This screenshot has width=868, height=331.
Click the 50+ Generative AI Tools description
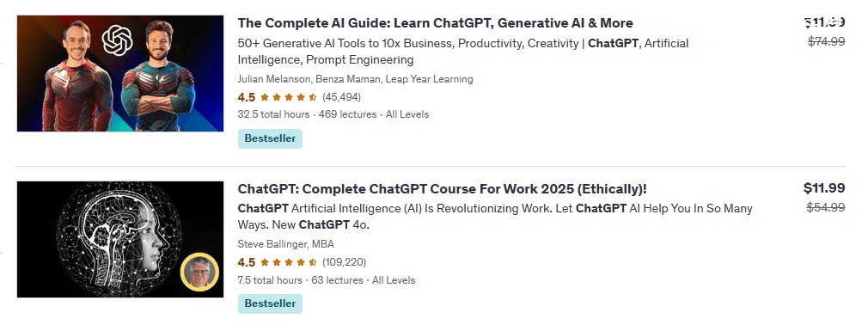pyautogui.click(x=462, y=52)
